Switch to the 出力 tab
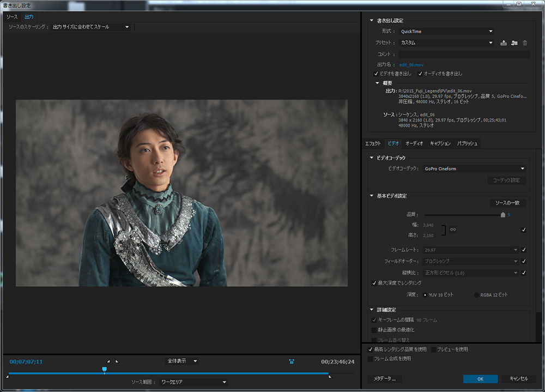 click(29, 17)
